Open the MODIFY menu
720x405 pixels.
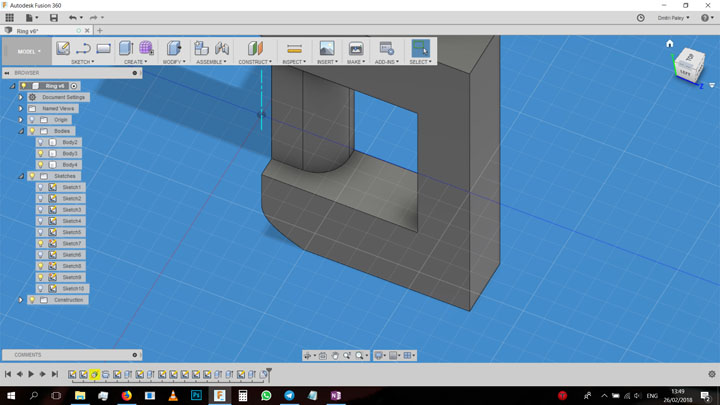174,62
